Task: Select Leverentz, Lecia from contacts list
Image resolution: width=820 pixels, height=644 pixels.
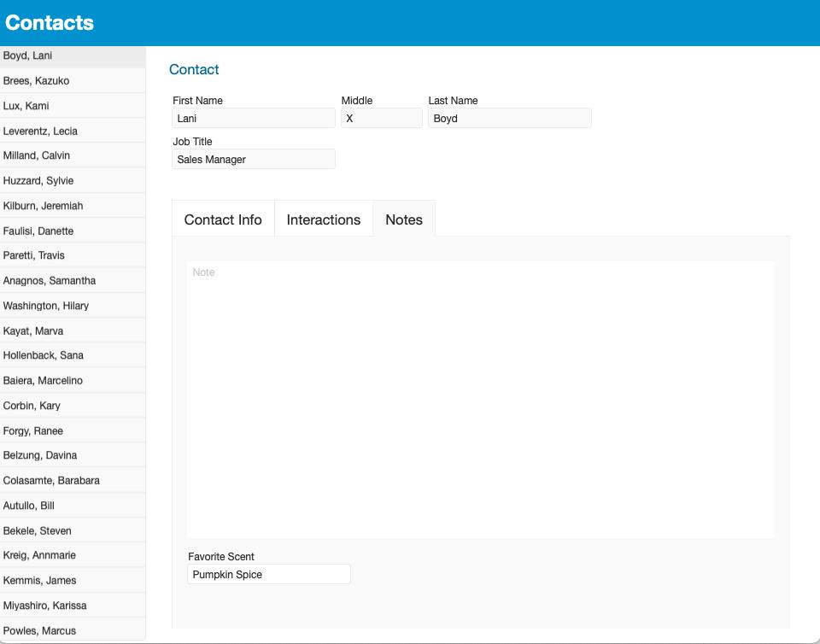Action: tap(73, 131)
